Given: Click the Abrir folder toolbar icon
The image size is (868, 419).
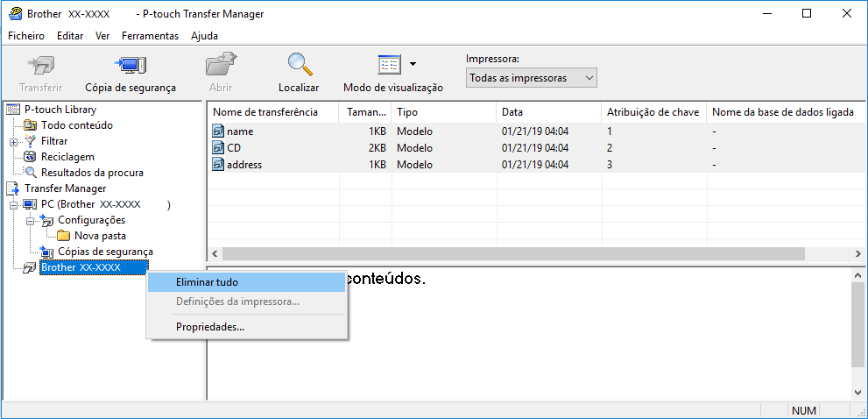Looking at the screenshot, I should click(221, 66).
